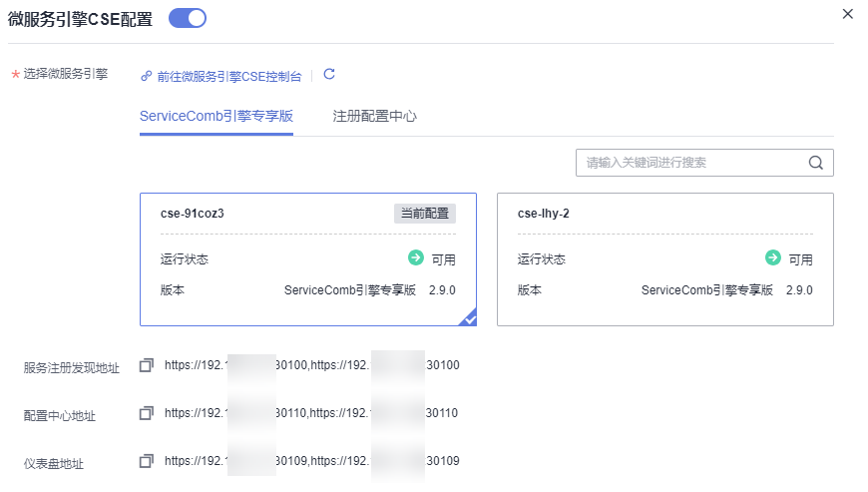This screenshot has width=868, height=492.
Task: Open the 前往微服务引擎CSE控制台 link
Action: pos(228,75)
